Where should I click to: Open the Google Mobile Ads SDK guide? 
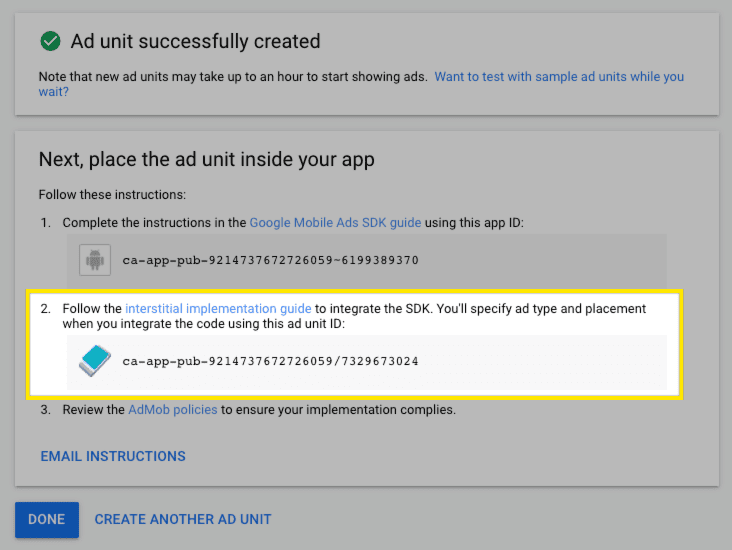(335, 221)
